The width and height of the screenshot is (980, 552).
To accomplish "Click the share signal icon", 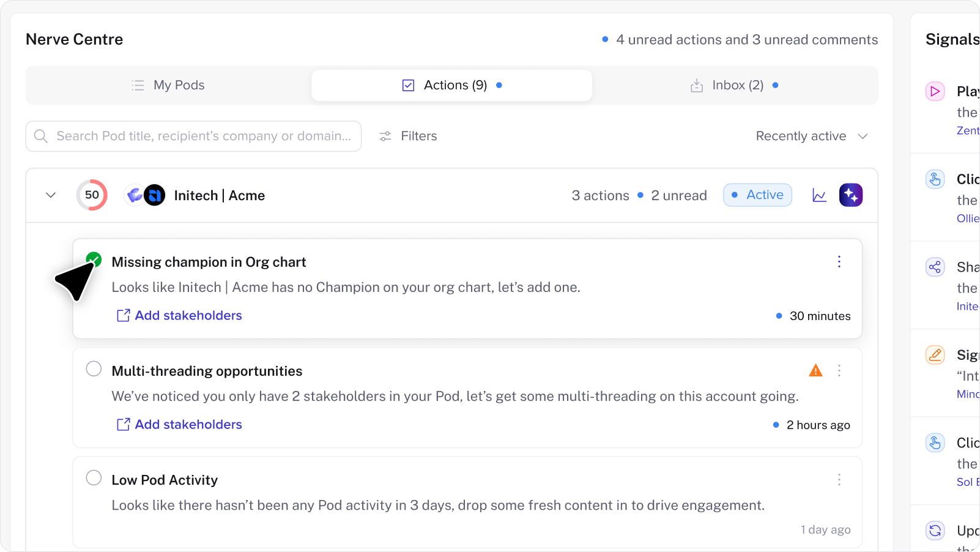I will (935, 267).
